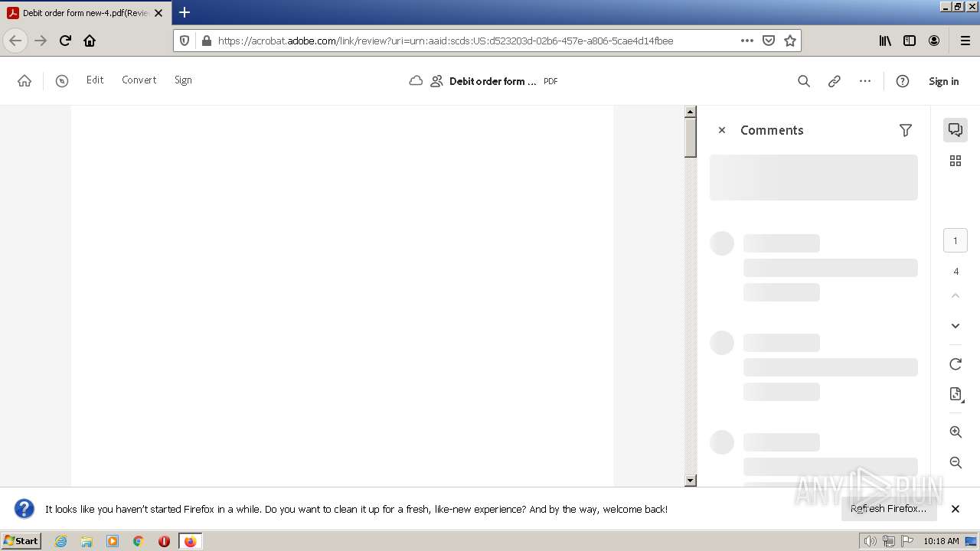This screenshot has width=980, height=551.
Task: Save page to Pocket icon
Action: [x=769, y=41]
